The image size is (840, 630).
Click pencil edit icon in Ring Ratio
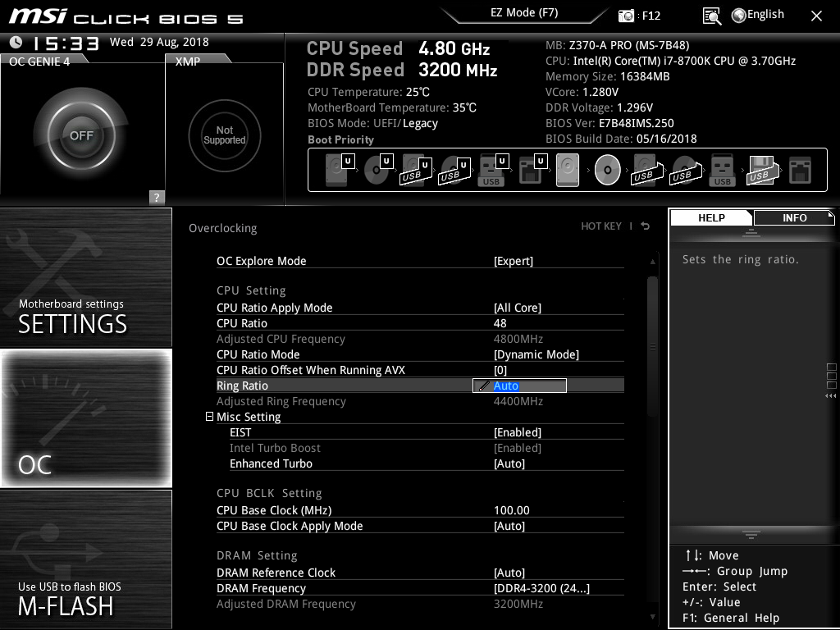484,386
